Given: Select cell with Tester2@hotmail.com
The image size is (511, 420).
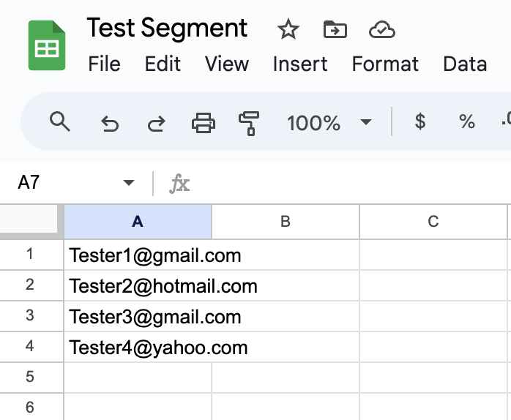Looking at the screenshot, I should click(212, 285).
